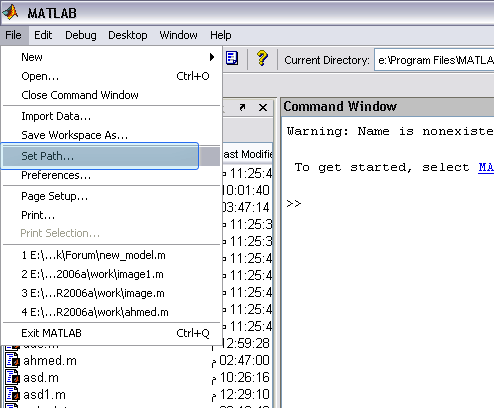Open recent file work\ahmed.m
Screen dimensions: 494x408
pyautogui.click(x=111, y=312)
